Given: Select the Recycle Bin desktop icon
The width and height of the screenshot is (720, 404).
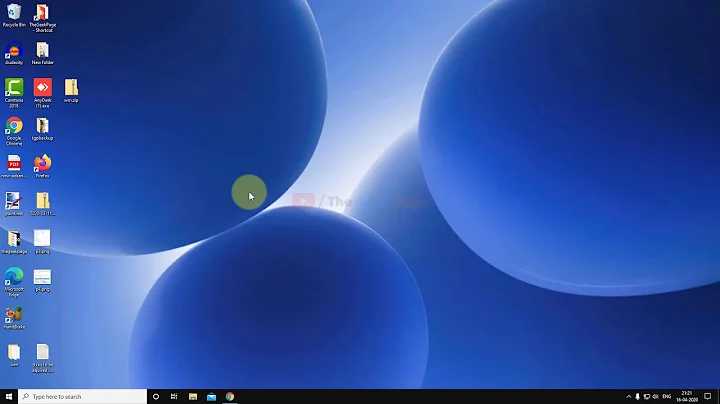Looking at the screenshot, I should 14,15.
